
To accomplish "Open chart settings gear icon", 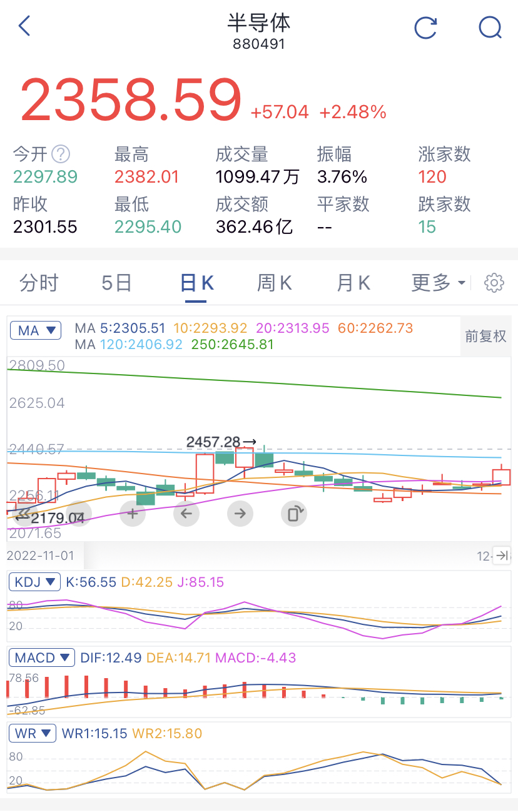I will tap(494, 283).
